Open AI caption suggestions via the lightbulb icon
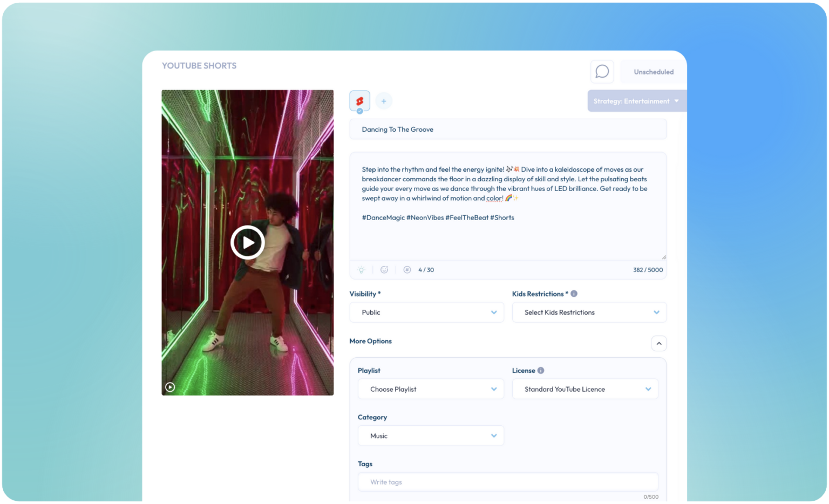This screenshot has width=829, height=504. (x=361, y=269)
